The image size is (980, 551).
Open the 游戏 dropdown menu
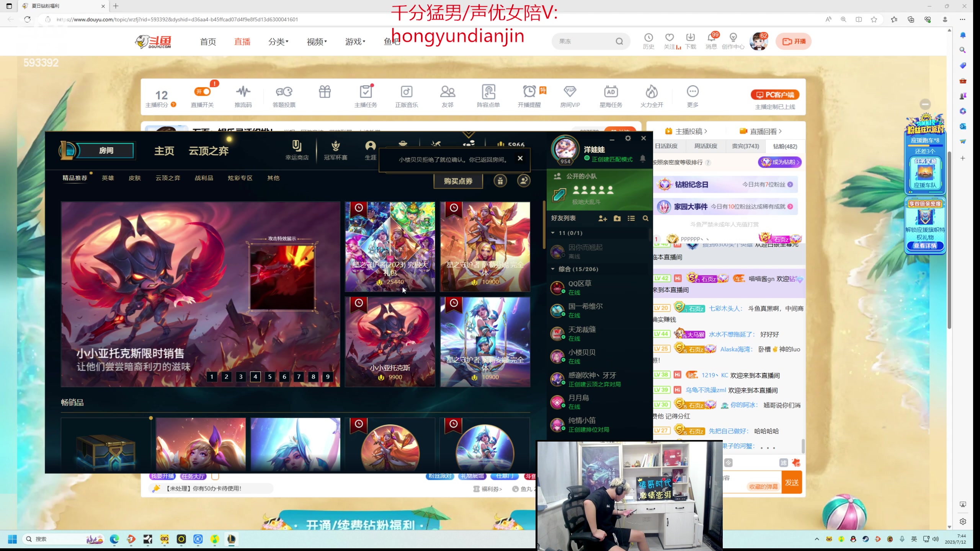click(x=355, y=41)
